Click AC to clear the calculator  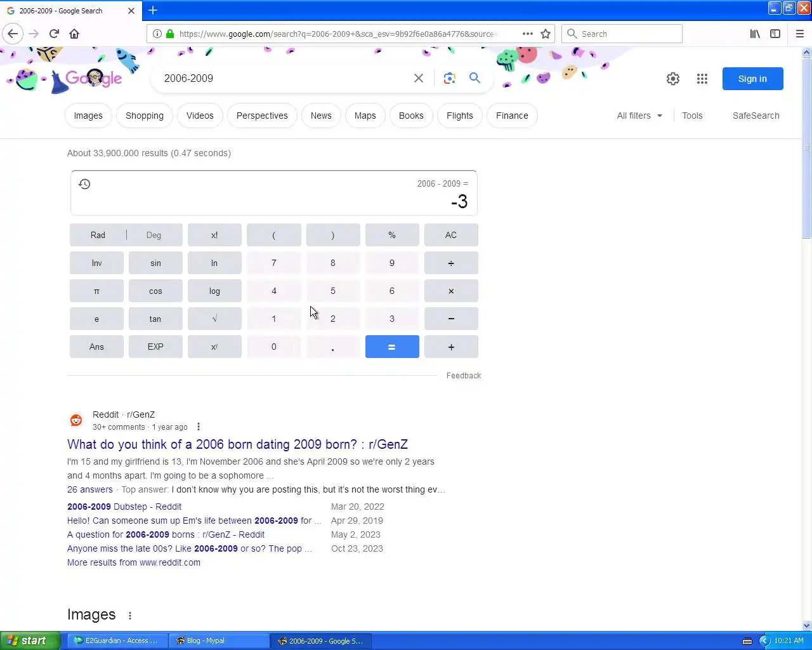point(451,235)
